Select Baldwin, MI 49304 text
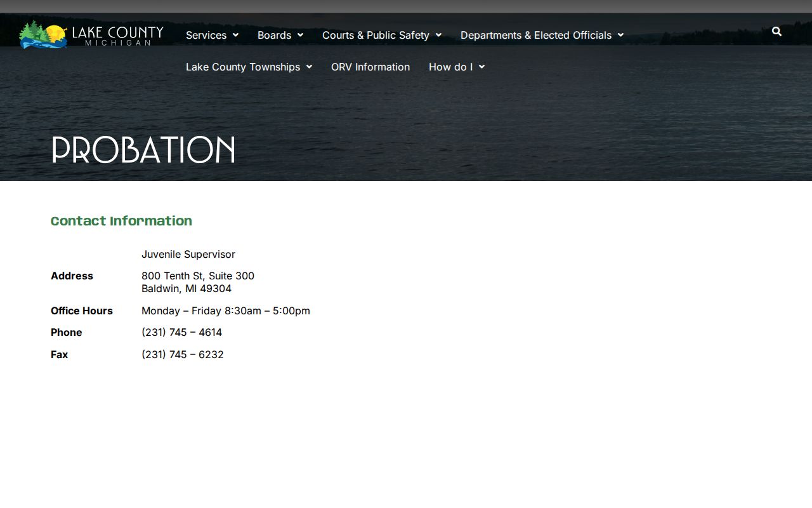Viewport: 812px width, 508px height. point(187,288)
